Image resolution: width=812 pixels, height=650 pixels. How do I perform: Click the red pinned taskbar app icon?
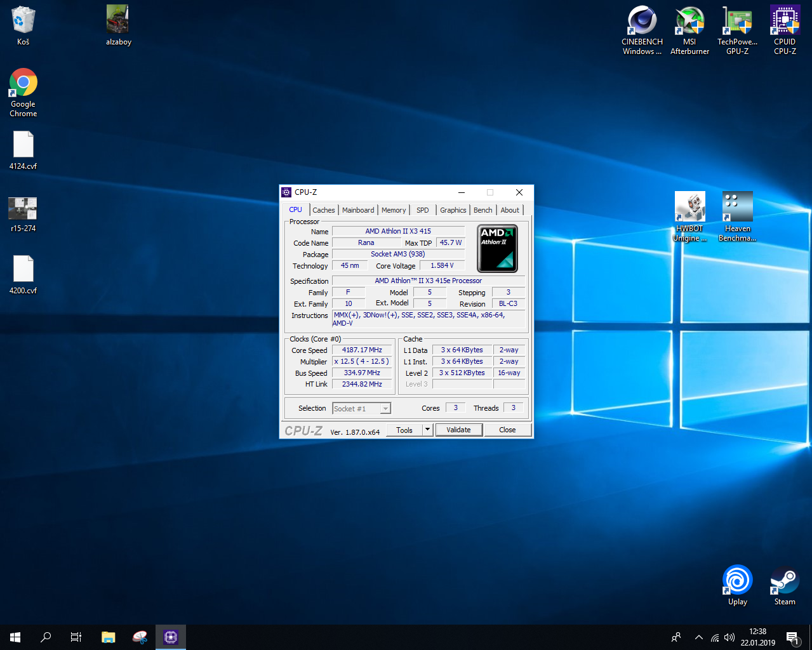140,637
